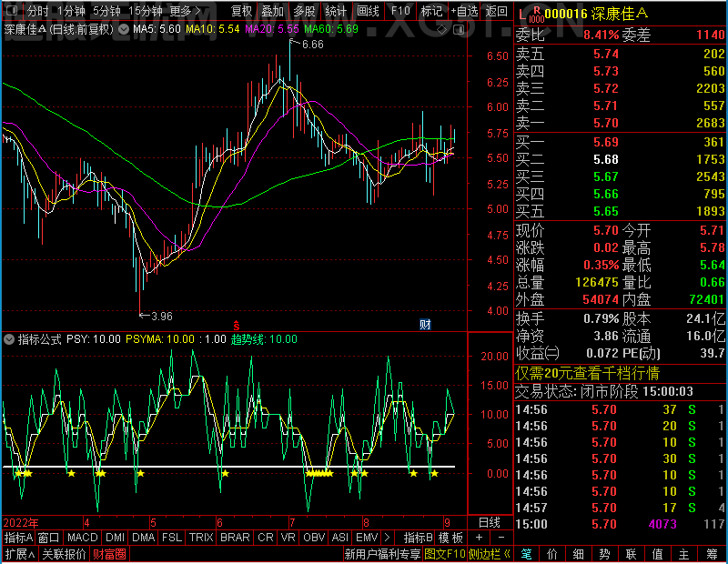Click the blue 财 finance marker

click(425, 325)
